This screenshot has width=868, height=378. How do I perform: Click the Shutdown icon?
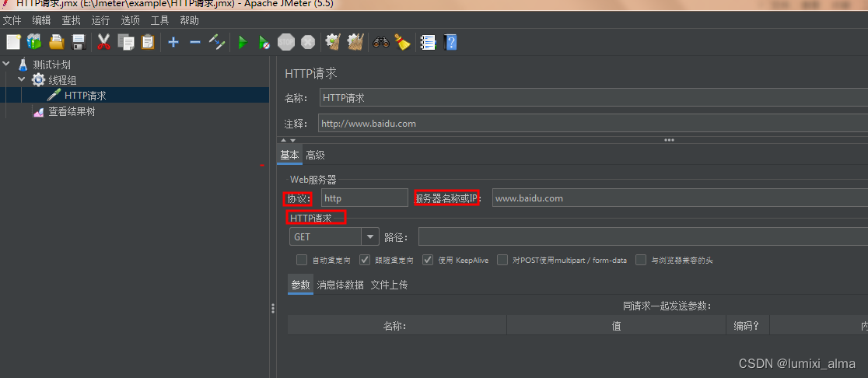tap(308, 42)
